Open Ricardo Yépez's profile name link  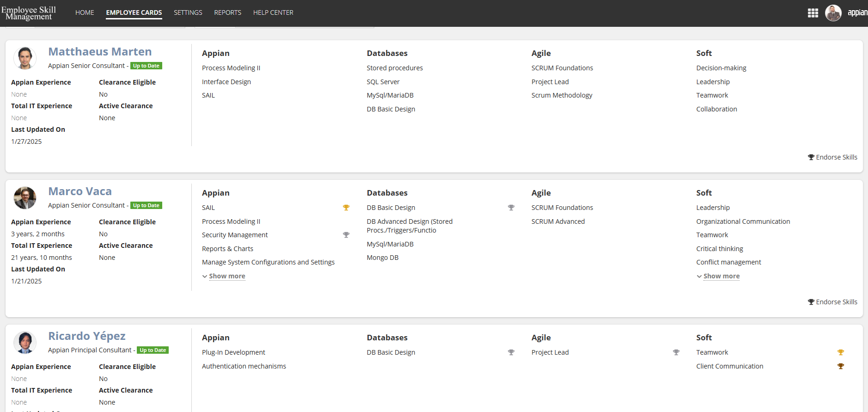[x=87, y=336]
